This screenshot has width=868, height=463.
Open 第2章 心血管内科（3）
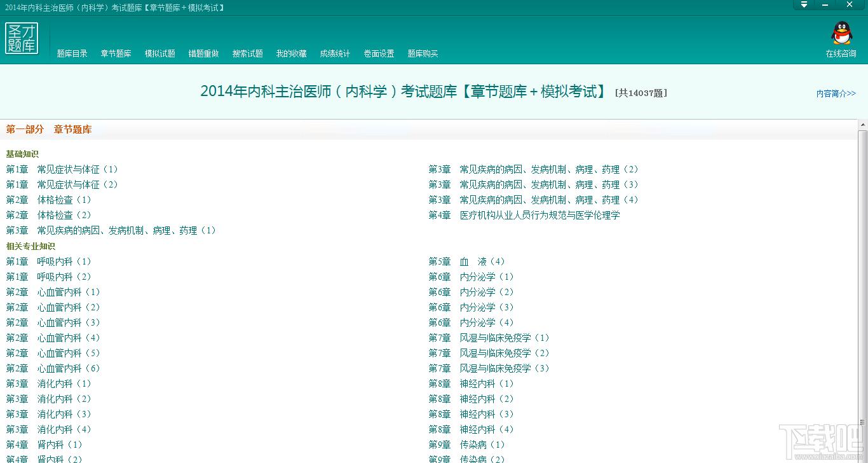(53, 322)
